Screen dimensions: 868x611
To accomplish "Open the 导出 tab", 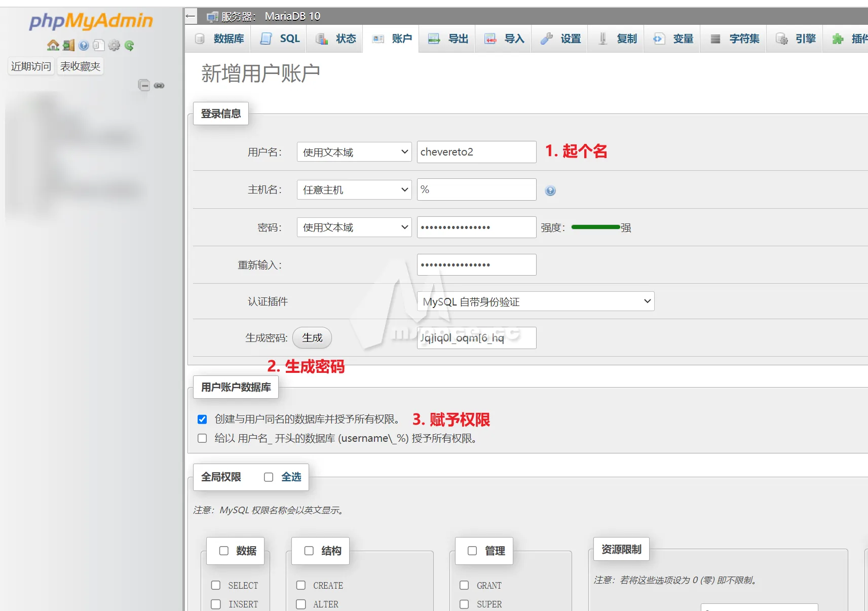I will pos(447,39).
